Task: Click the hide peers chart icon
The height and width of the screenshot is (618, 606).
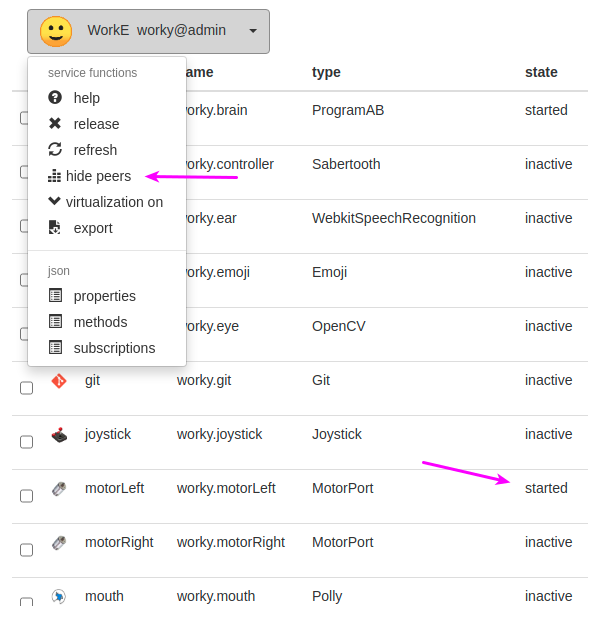Action: [x=54, y=176]
